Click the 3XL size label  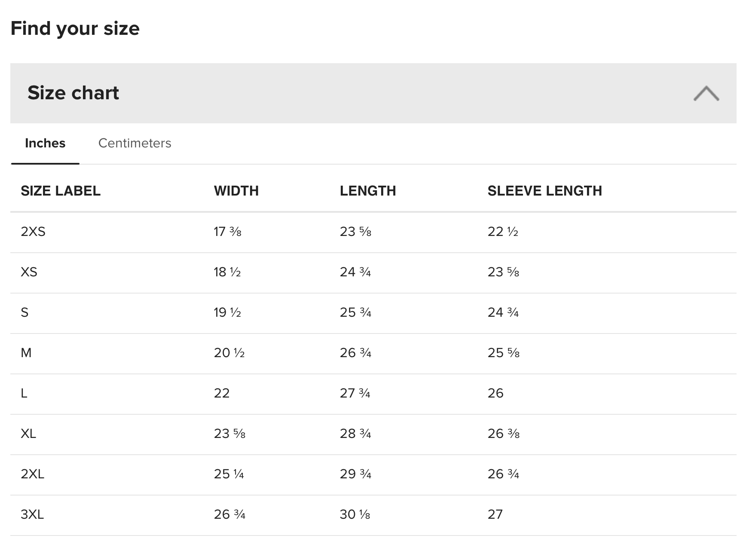click(x=32, y=514)
